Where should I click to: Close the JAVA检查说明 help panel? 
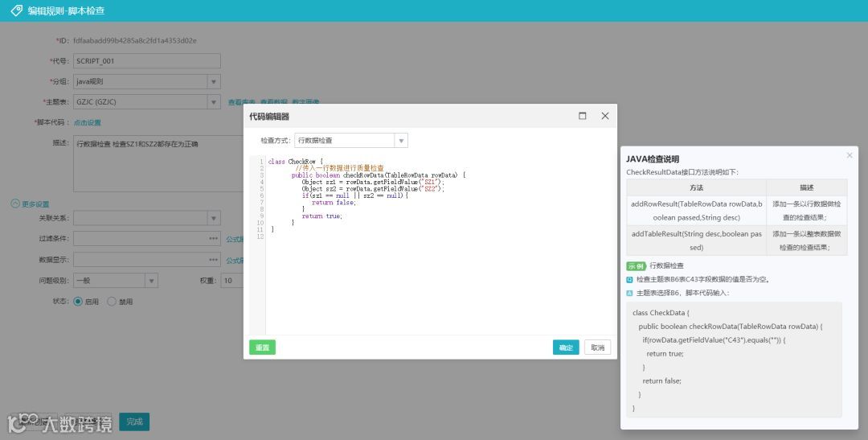click(850, 155)
